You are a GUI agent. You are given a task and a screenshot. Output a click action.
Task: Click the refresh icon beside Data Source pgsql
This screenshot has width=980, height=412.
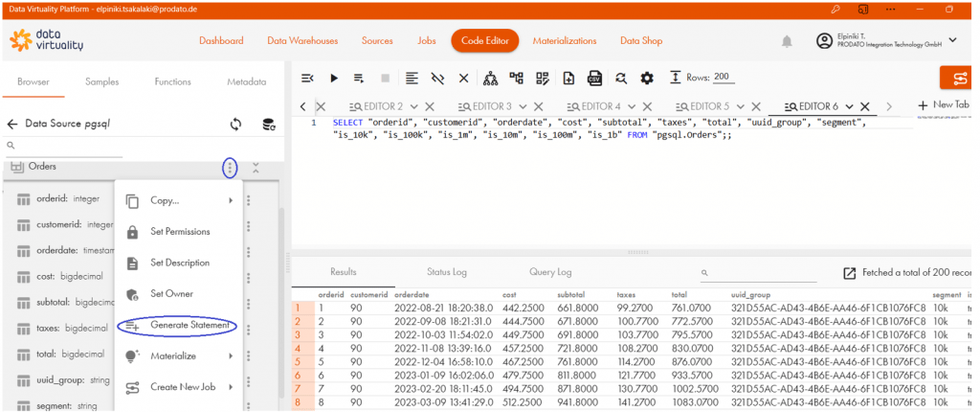235,124
